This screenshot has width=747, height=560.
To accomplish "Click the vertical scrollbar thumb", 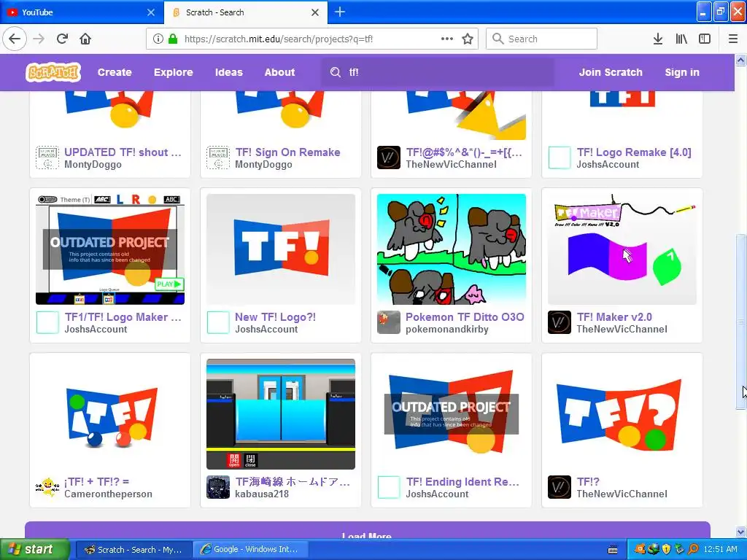I will click(x=740, y=322).
